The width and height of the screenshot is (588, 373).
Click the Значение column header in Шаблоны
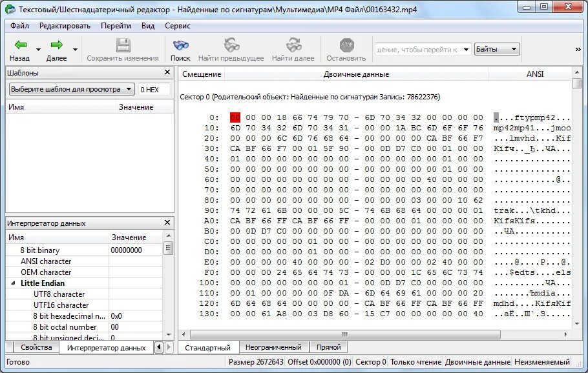click(x=145, y=107)
